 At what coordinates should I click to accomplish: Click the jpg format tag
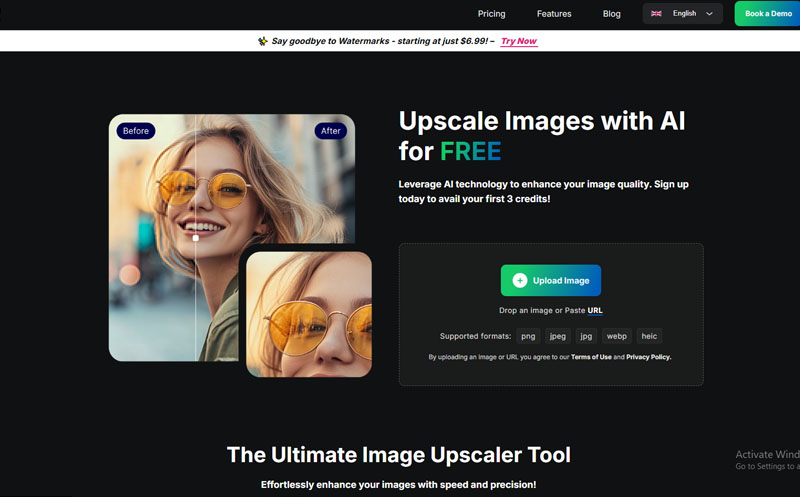point(586,336)
